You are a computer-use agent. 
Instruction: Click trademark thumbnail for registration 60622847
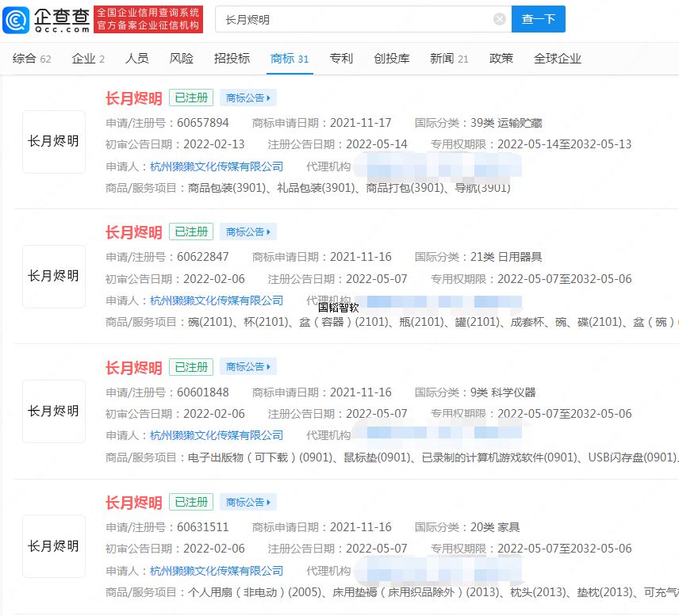[x=54, y=277]
